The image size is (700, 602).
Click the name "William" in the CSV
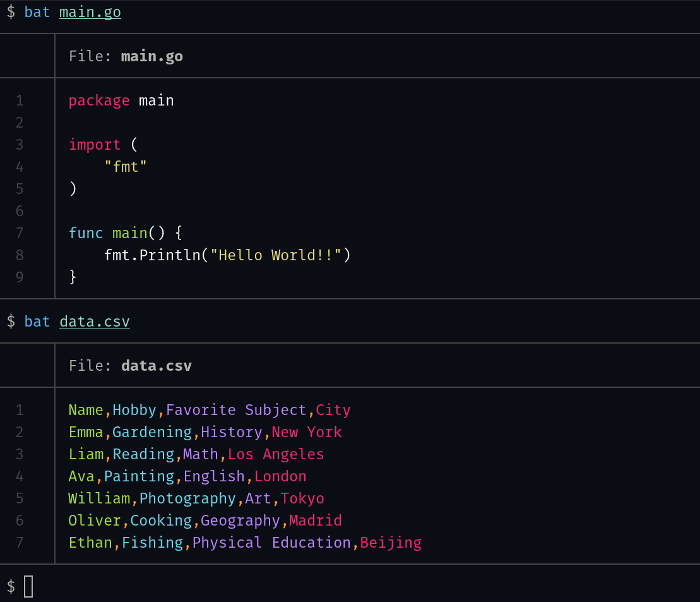(99, 498)
